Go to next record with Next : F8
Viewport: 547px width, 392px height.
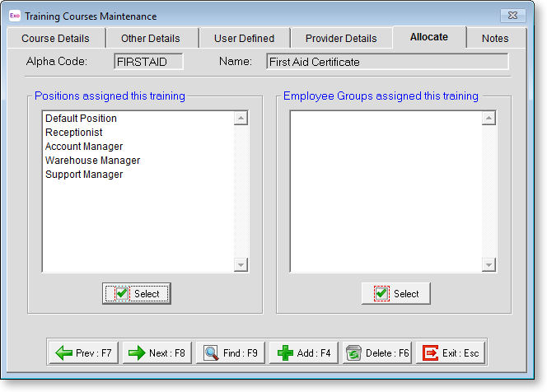coord(158,353)
